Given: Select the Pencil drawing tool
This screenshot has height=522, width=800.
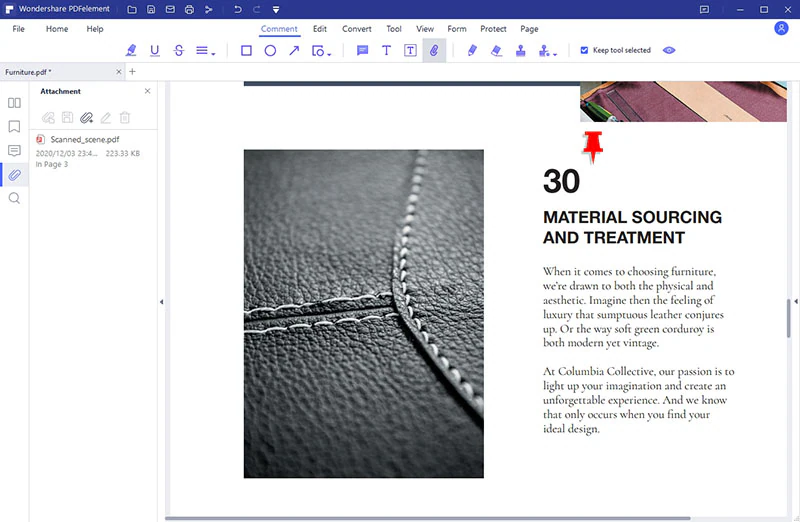Looking at the screenshot, I should point(472,50).
